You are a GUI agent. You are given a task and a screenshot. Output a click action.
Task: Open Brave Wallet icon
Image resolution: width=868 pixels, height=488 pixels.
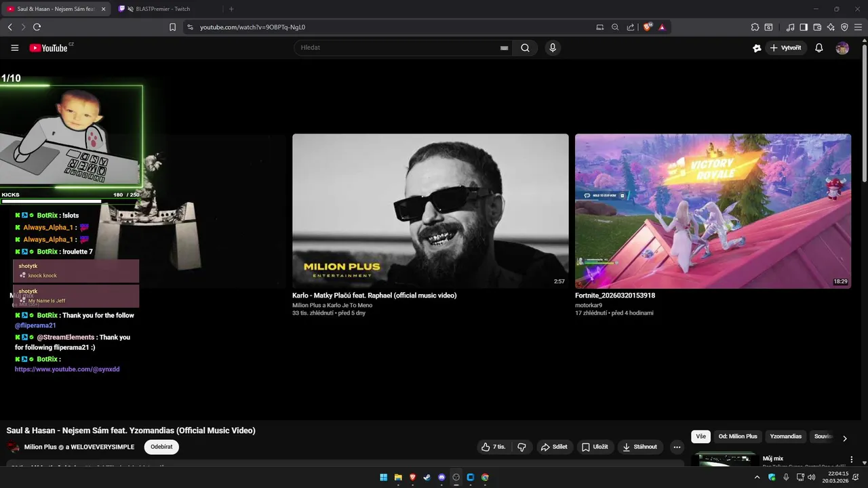coord(817,27)
